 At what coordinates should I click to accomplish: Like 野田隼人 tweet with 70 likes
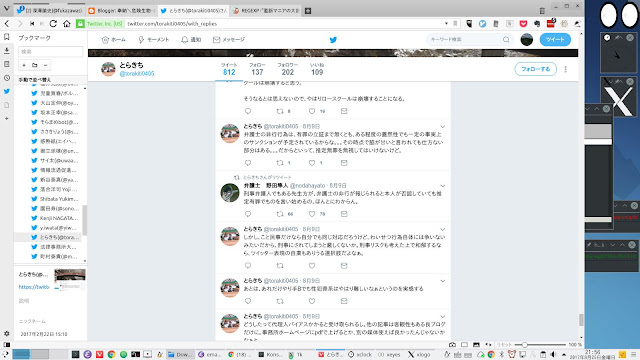(312, 213)
